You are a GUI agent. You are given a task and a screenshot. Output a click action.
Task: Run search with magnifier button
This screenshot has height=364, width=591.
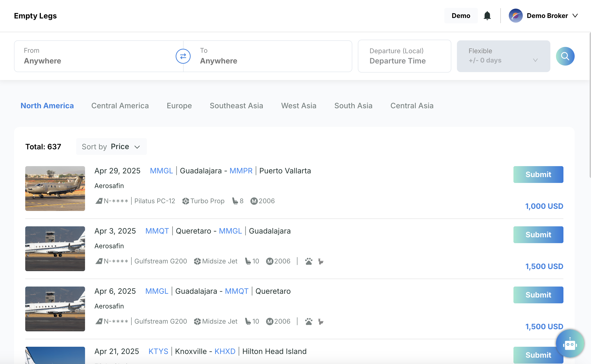565,56
